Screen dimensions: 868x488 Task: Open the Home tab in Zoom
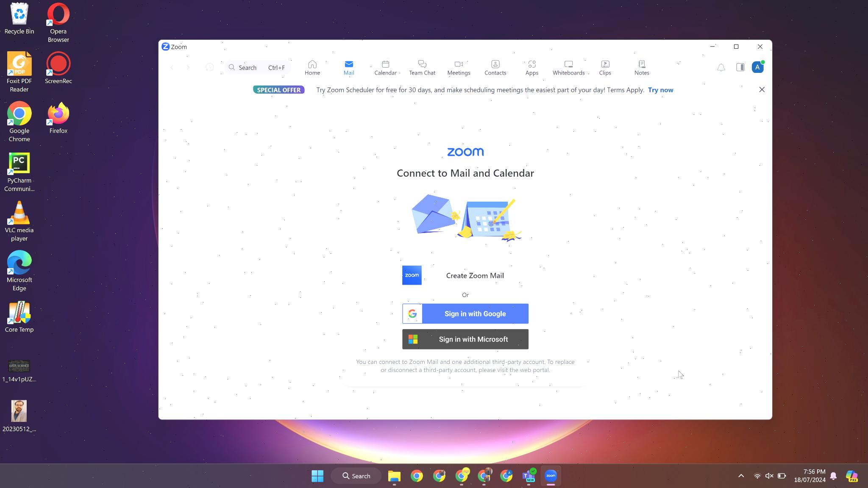[312, 67]
